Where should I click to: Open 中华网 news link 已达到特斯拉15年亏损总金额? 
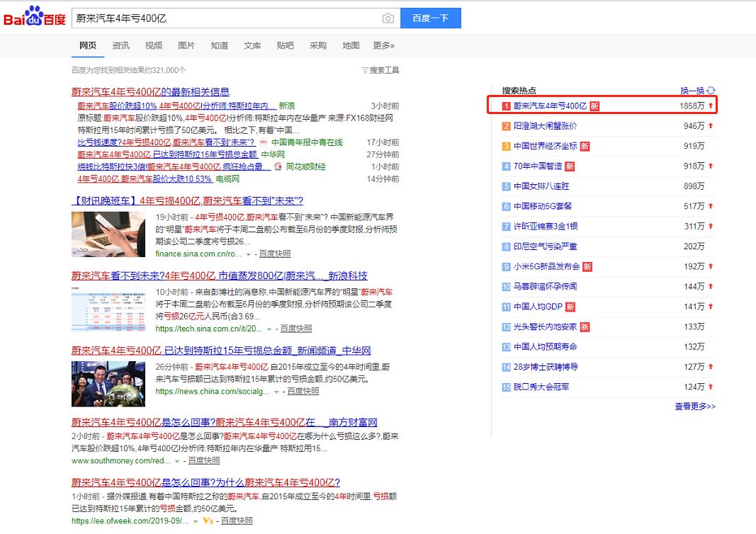pyautogui.click(x=167, y=154)
